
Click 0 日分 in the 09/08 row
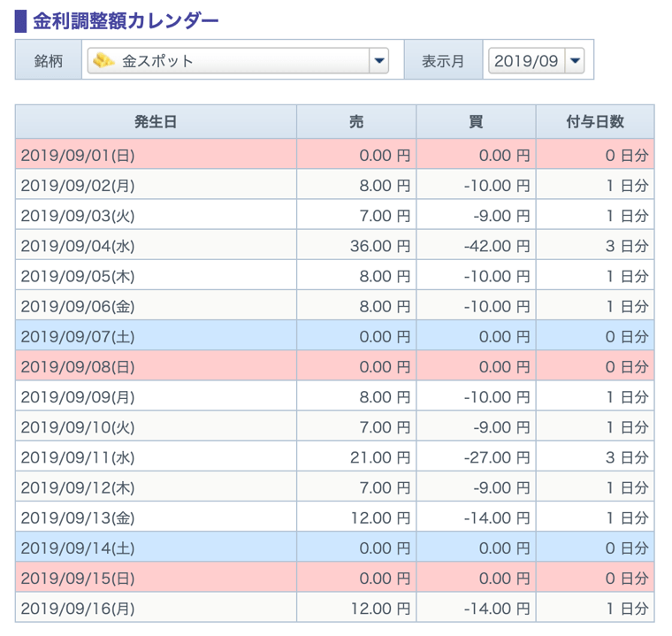click(627, 367)
